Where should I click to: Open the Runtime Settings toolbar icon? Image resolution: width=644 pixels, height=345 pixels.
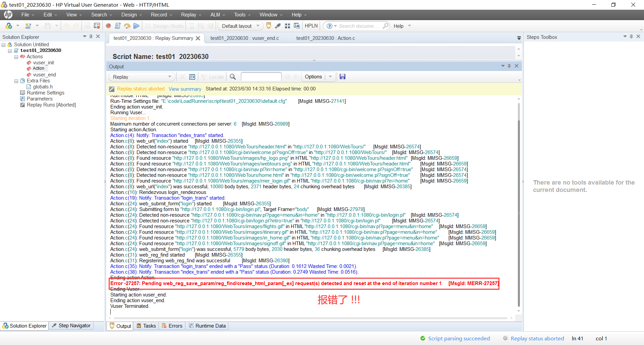[97, 26]
